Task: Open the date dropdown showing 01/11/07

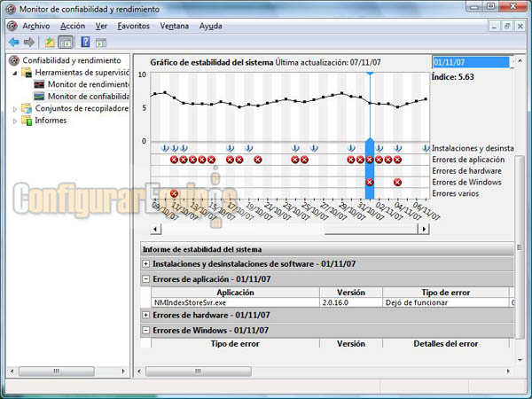Action: (x=512, y=62)
